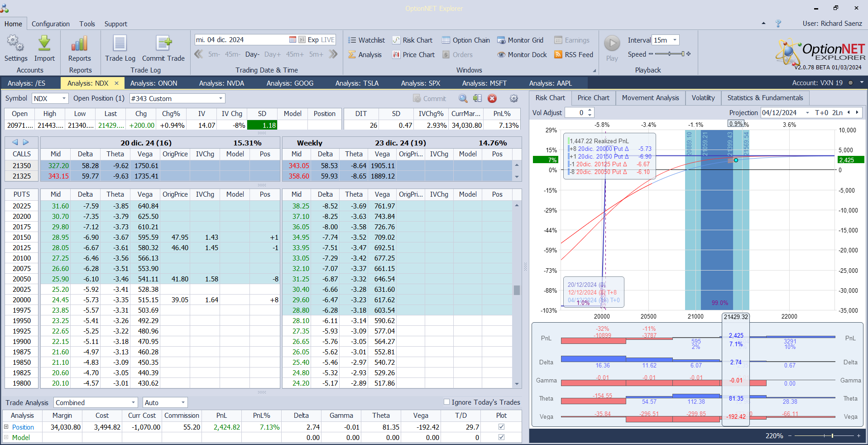Close the Analysis: NDX tab
Viewport: 868px width, 445px height.
point(116,83)
